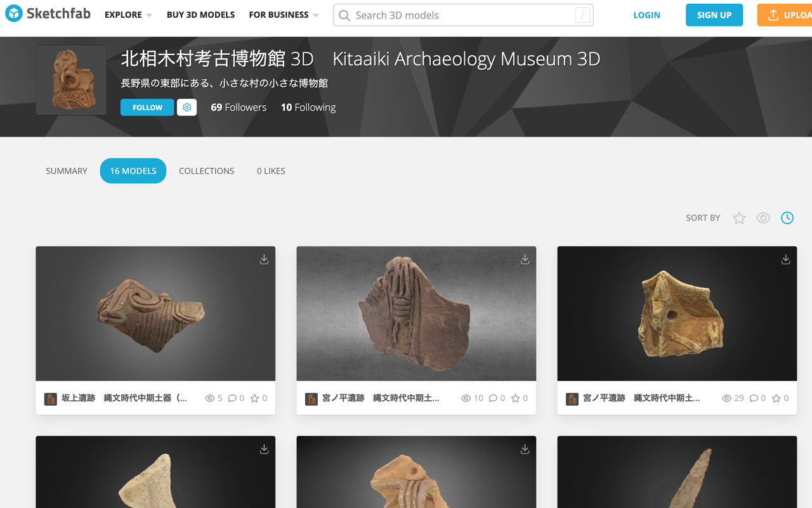
Task: Open the EXPLORE dropdown menu
Action: pyautogui.click(x=128, y=15)
